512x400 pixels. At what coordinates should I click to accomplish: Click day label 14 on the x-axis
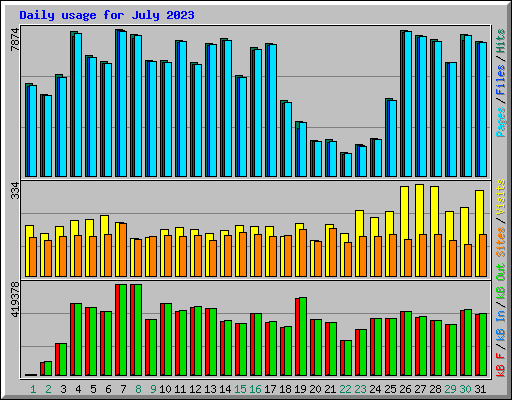point(225,389)
